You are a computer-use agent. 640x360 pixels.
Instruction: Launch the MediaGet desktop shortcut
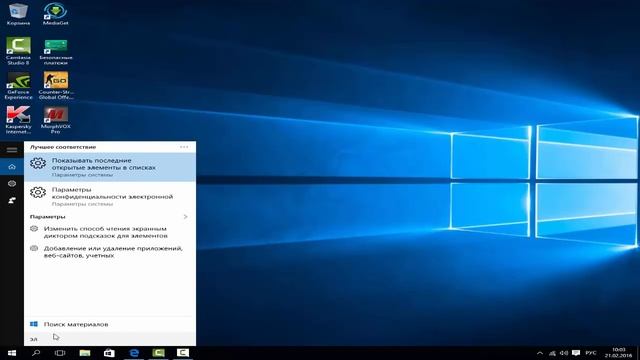coord(56,14)
